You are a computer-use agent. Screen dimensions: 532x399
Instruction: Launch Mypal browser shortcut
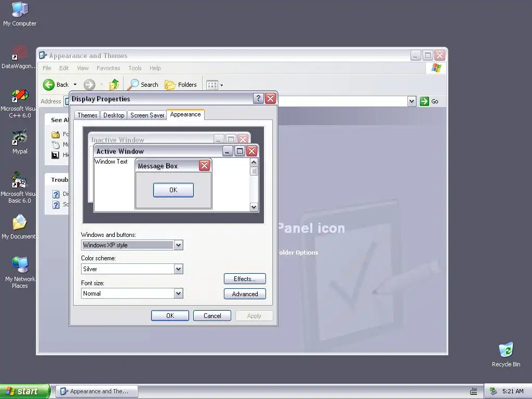[x=20, y=142]
